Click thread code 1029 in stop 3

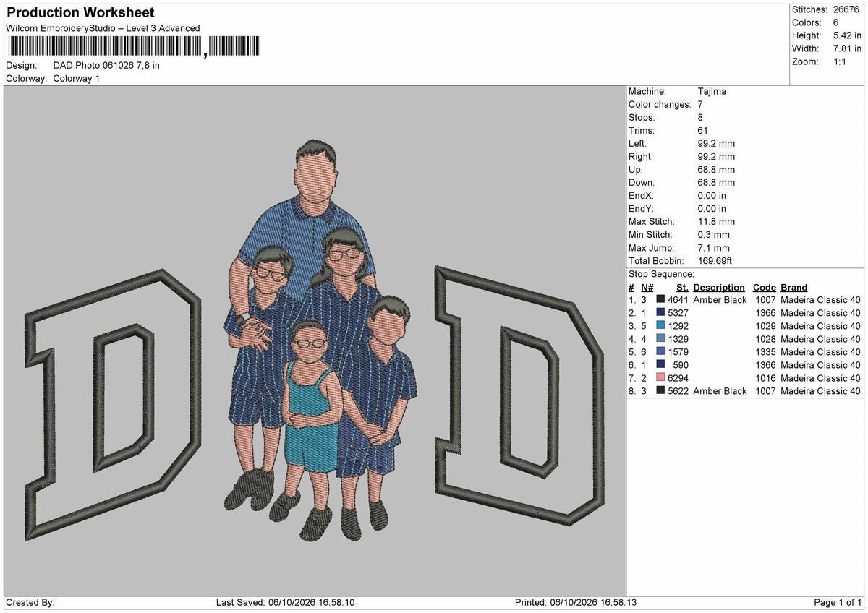click(x=765, y=326)
